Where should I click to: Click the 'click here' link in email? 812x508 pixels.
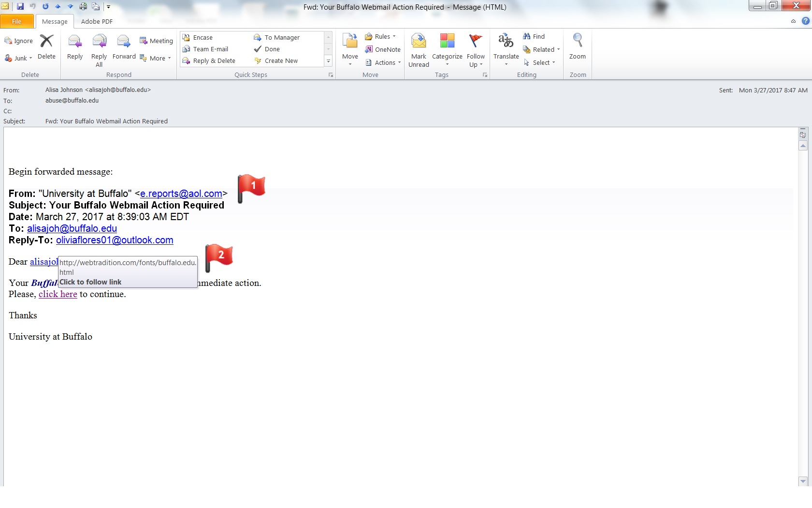coord(58,294)
